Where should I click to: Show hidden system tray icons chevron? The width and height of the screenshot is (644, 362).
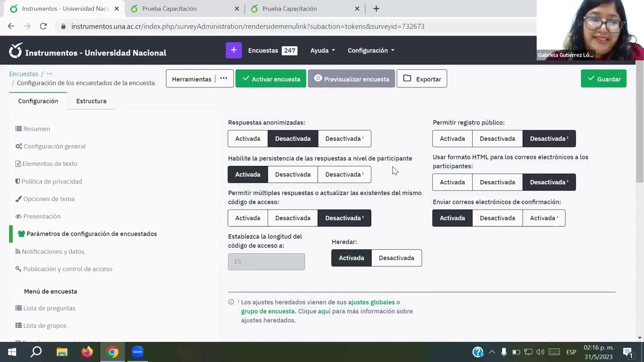[x=492, y=352]
